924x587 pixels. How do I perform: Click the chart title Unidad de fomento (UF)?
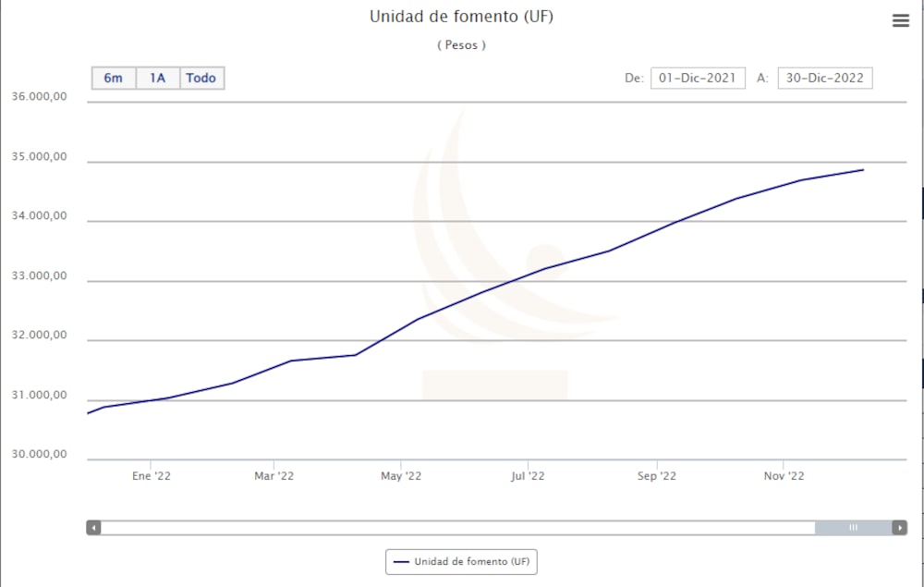[x=461, y=17]
